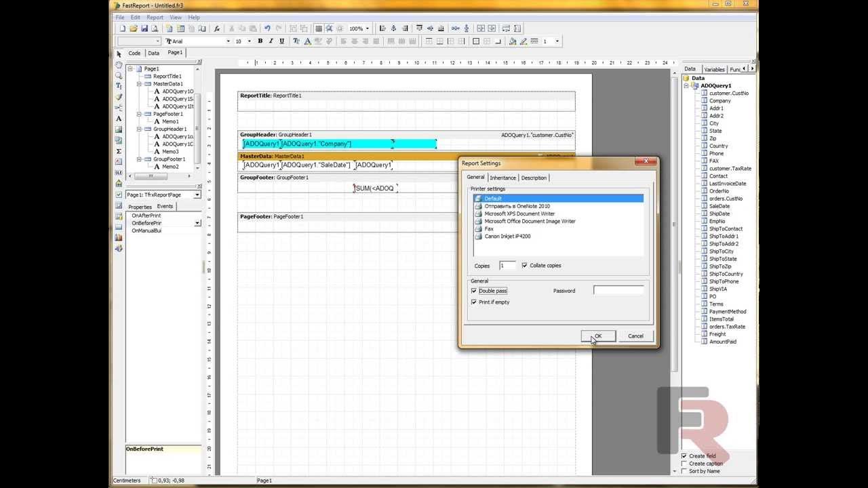This screenshot has height=488, width=868.
Task: Click the Bold formatting icon
Action: pos(260,41)
